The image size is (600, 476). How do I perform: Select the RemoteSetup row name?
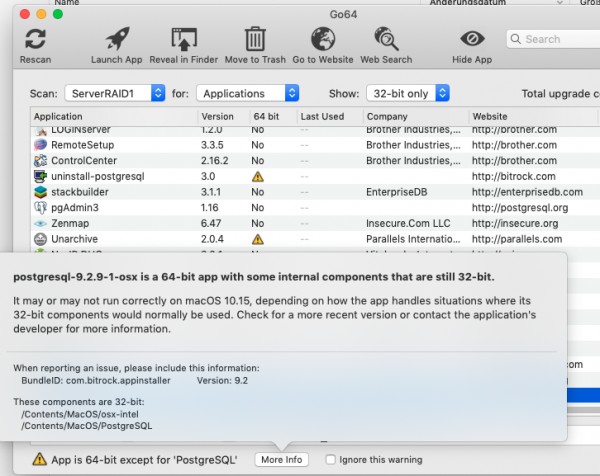tap(83, 145)
